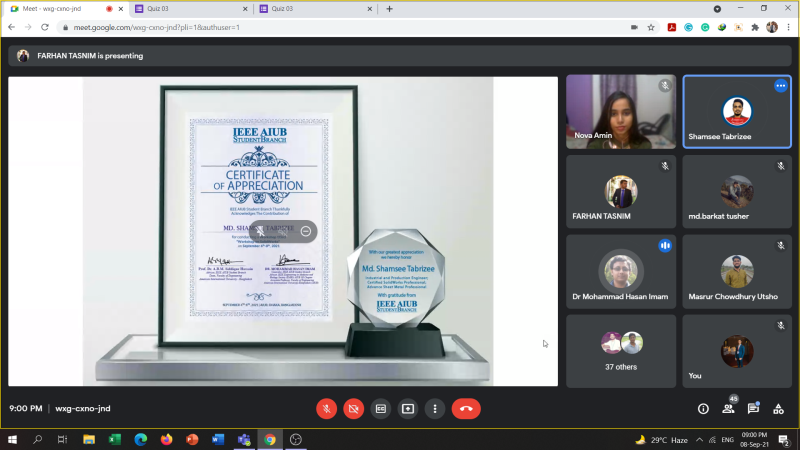Open Microsoft Word from taskbar
This screenshot has height=450, width=800.
(x=218, y=439)
